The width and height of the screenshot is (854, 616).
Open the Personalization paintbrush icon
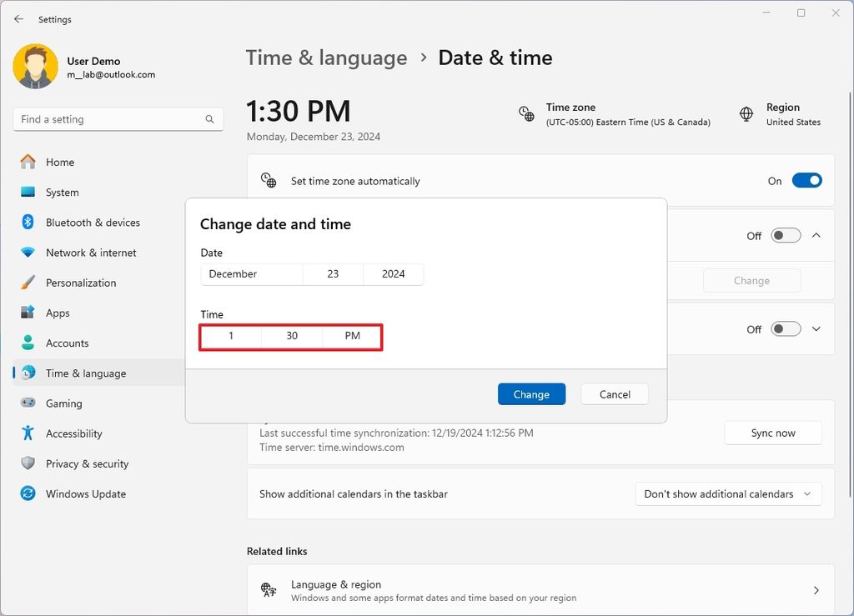30,283
